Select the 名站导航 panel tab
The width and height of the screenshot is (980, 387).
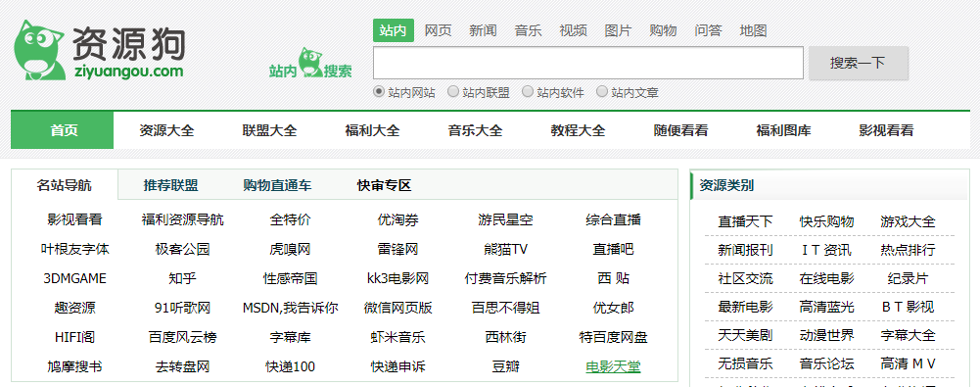pos(65,185)
